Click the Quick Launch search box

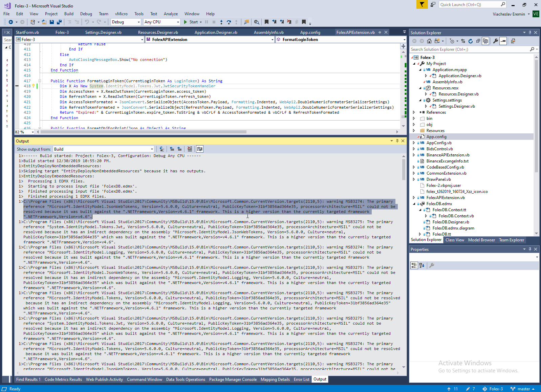pyautogui.click(x=473, y=4)
